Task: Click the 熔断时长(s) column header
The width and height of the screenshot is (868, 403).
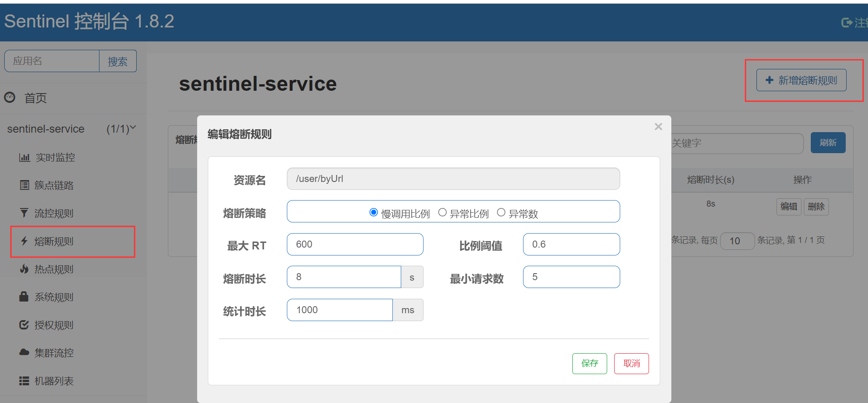Action: pos(710,180)
